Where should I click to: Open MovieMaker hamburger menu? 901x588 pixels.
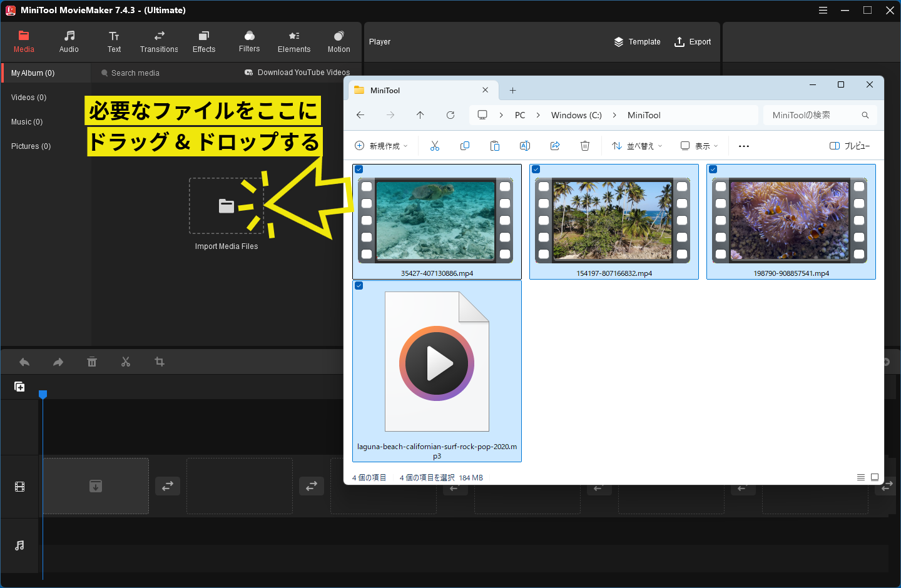pos(823,10)
